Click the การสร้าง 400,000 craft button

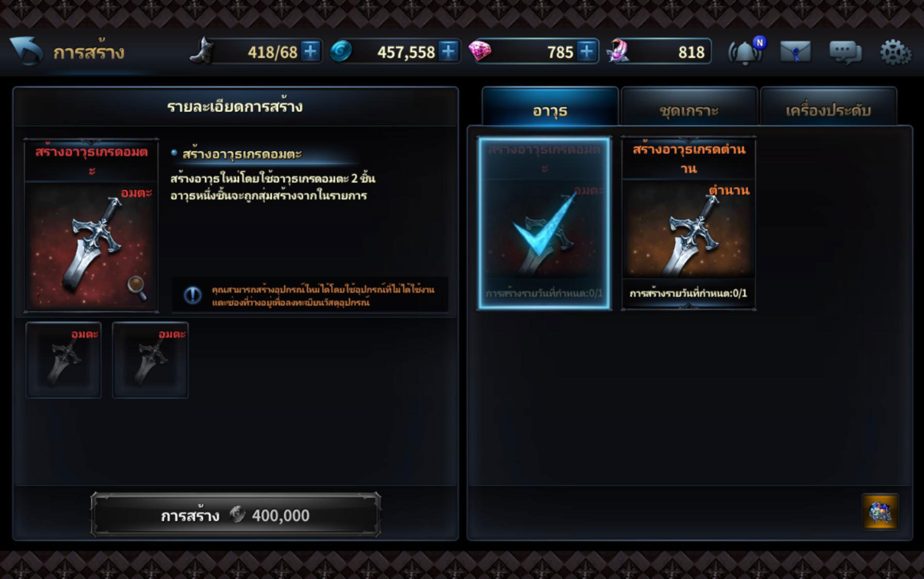(x=236, y=514)
